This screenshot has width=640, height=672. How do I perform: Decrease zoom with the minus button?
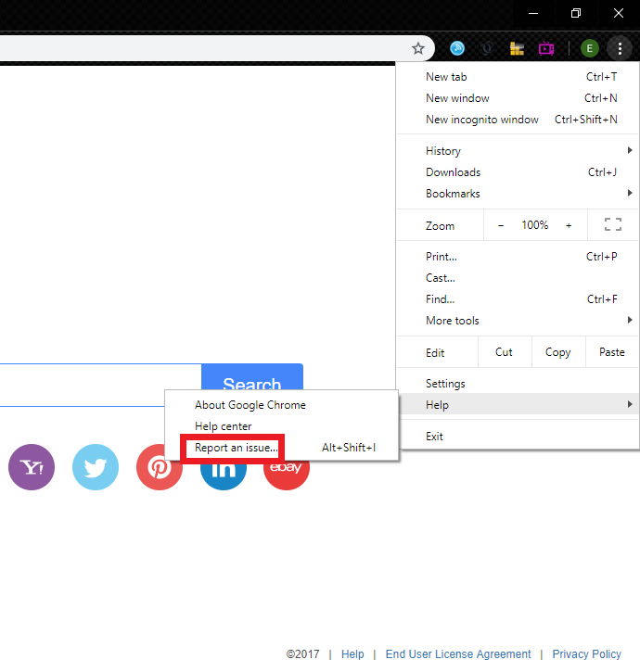click(x=501, y=225)
